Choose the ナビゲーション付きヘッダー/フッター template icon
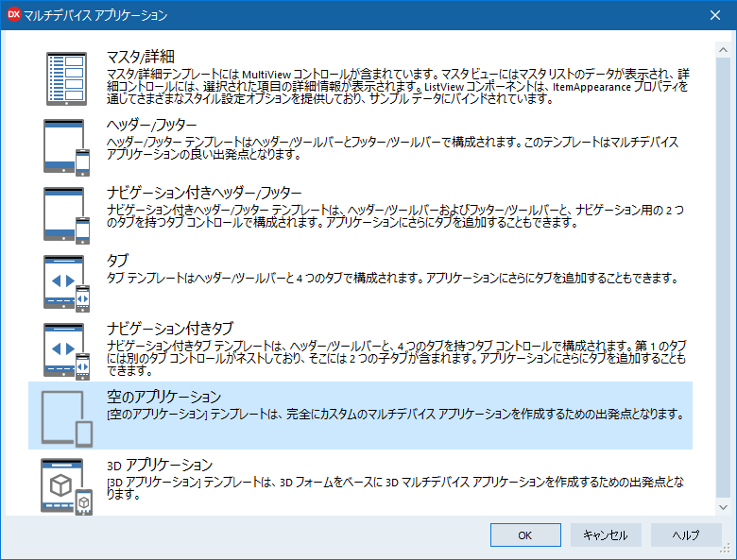 click(66, 215)
